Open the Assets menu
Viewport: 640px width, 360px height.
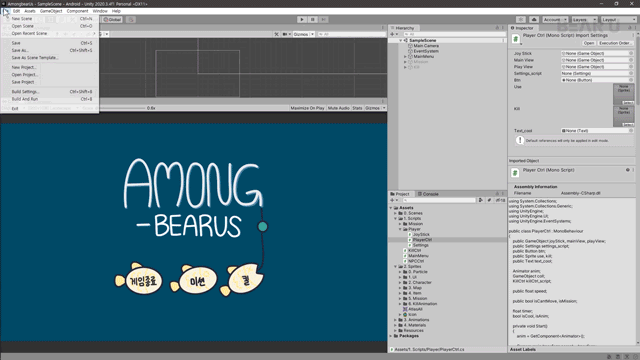(x=30, y=11)
